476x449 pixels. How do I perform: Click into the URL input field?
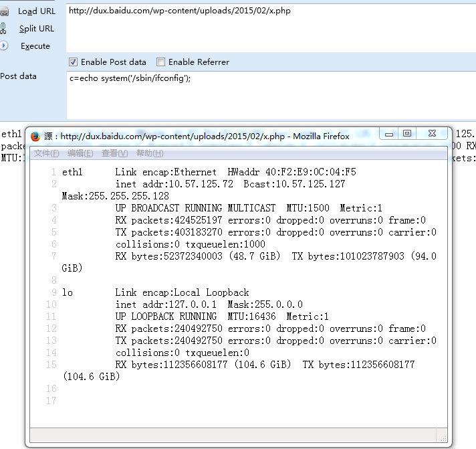click(271, 28)
